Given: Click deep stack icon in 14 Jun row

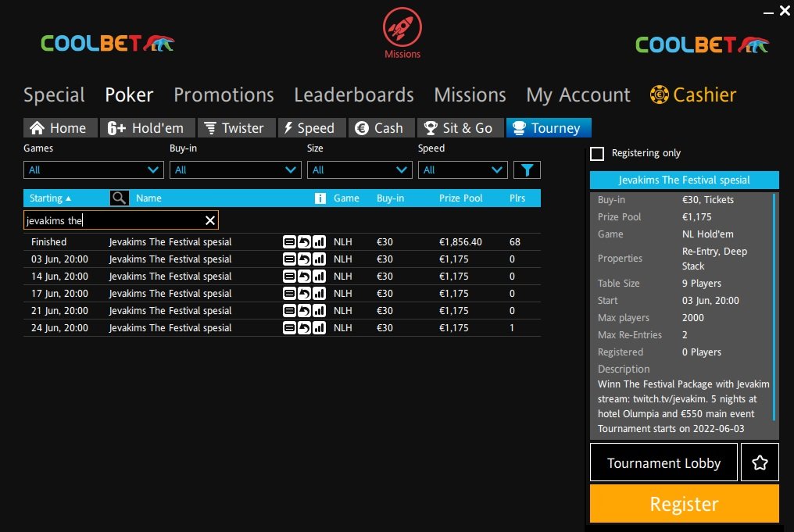Looking at the screenshot, I should coord(289,277).
